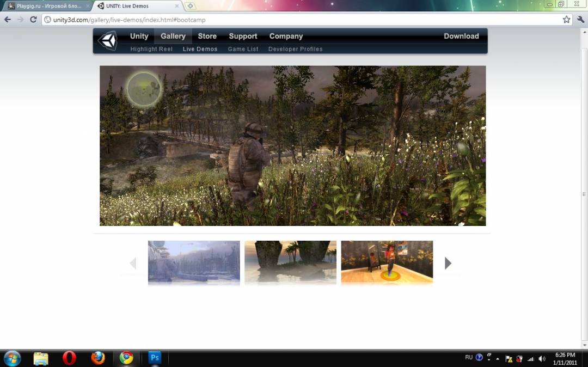The image size is (588, 367).
Task: Switch to Chrome taskbar icon
Action: tap(126, 358)
